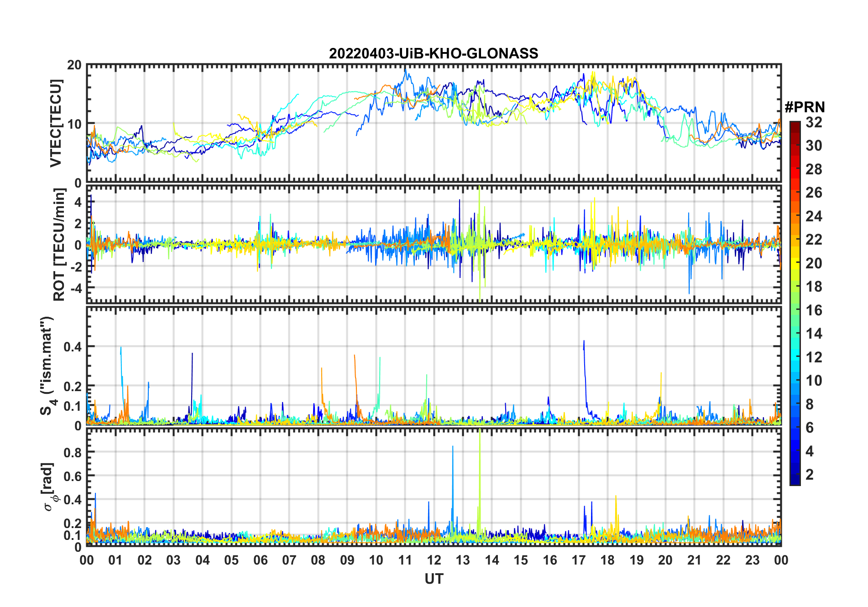
Task: Select UT axis hour label "21"
Action: (695, 560)
